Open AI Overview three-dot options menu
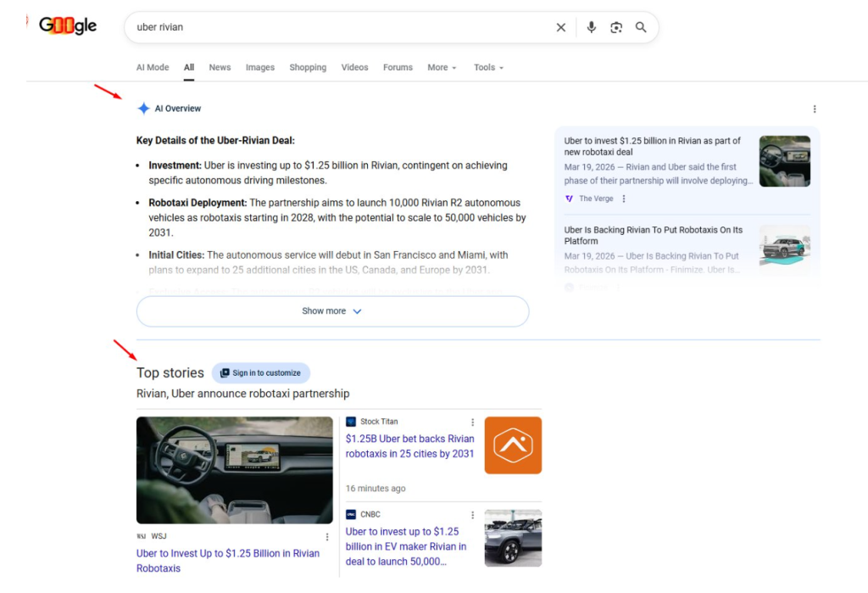This screenshot has width=868, height=593. [815, 109]
